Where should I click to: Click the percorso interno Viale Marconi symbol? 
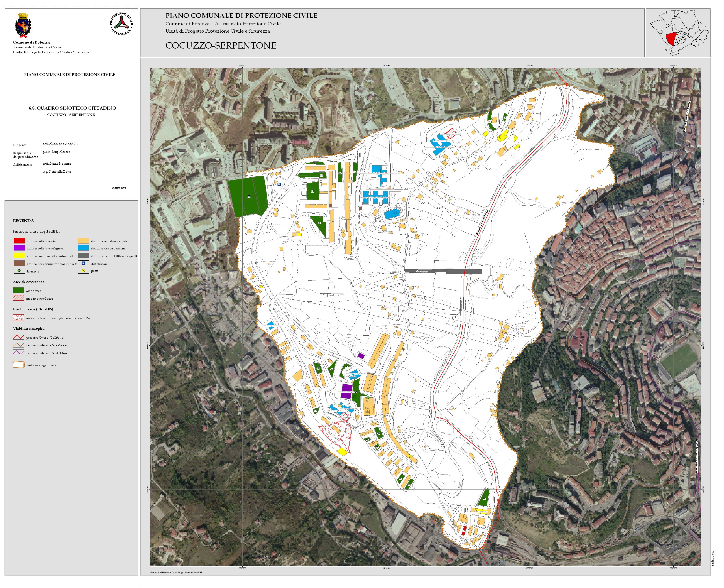click(18, 353)
